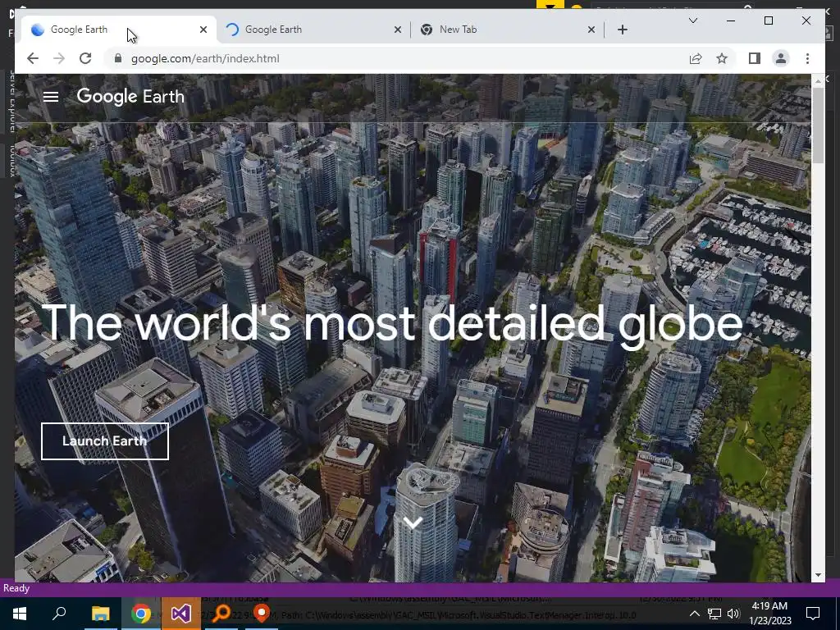Open Windows taskbar search
The height and width of the screenshot is (630, 840).
59,613
